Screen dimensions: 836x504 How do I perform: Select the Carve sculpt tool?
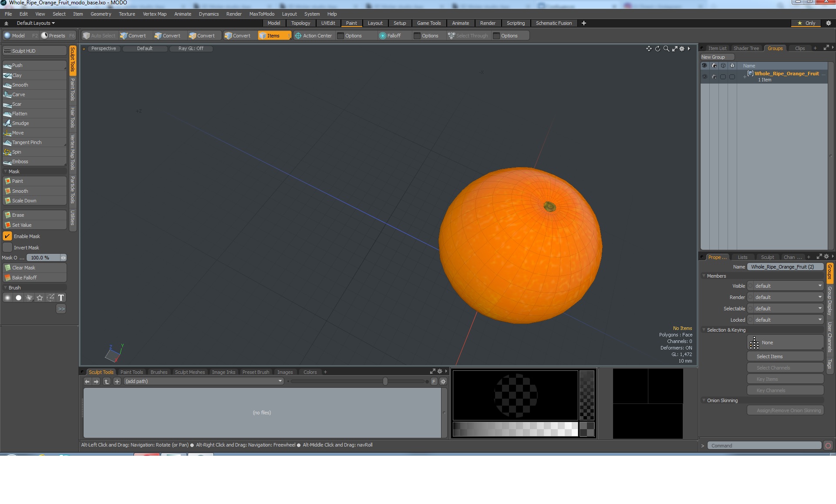(18, 94)
